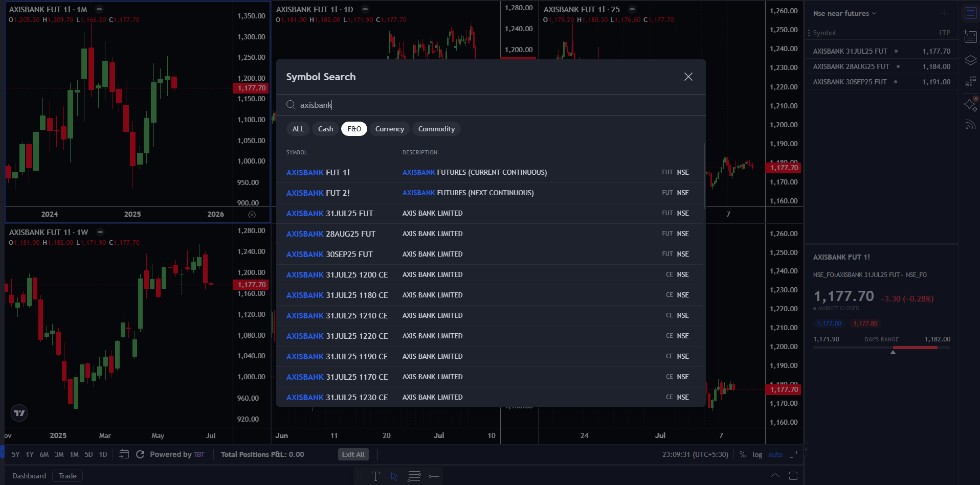Viewport: 980px width, 485px height.
Task: Open the Dashboard tab
Action: tap(29, 476)
